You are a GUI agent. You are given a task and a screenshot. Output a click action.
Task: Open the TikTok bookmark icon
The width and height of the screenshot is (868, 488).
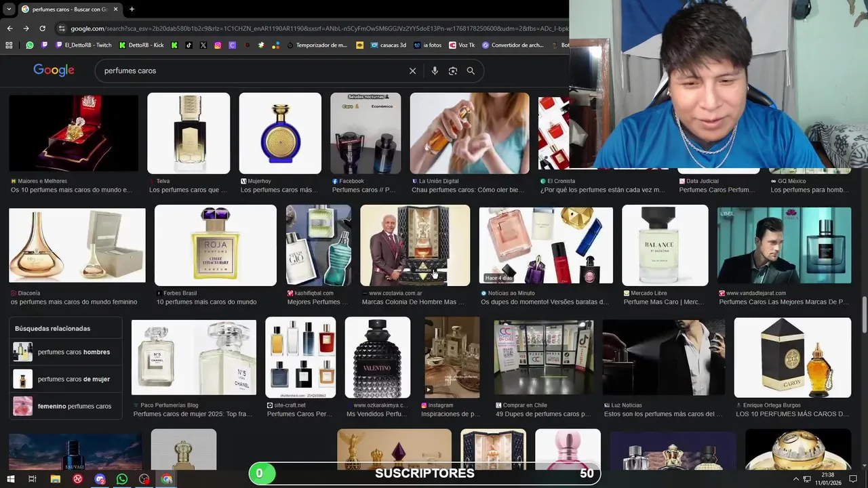(x=189, y=45)
